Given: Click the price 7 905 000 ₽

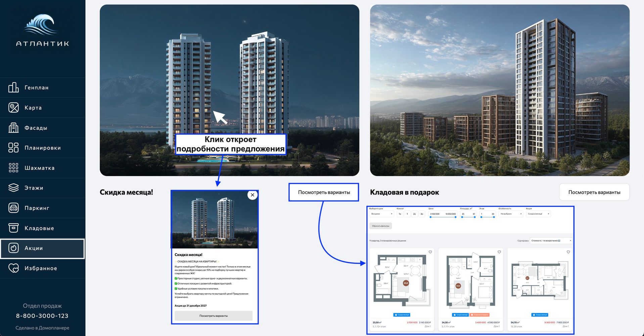Looking at the screenshot, I should (563, 323).
